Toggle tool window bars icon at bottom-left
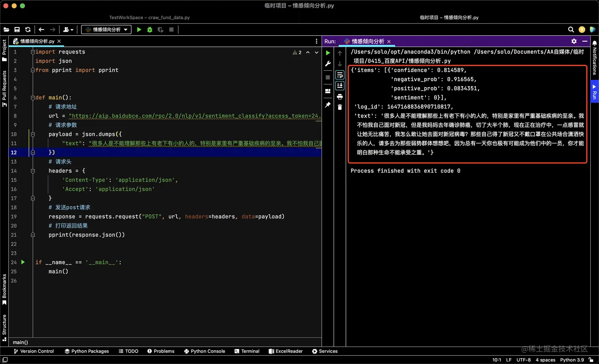Image resolution: width=599 pixels, height=364 pixels. coord(5,360)
